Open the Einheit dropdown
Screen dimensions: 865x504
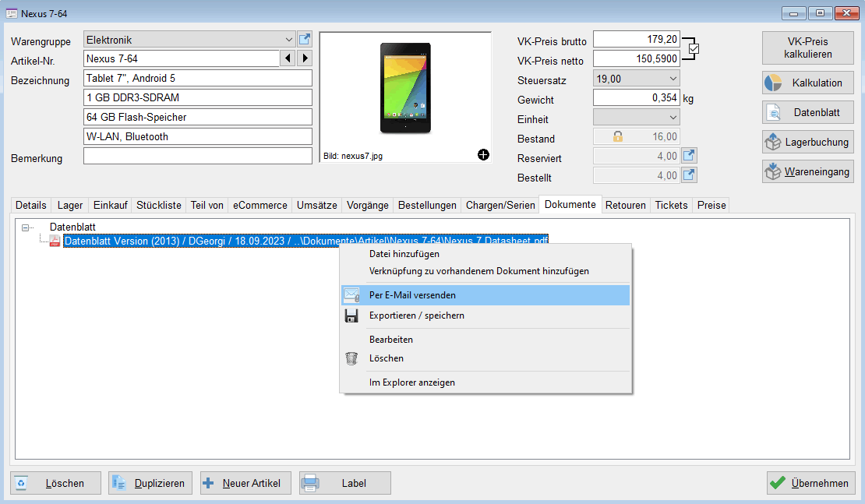tap(673, 117)
